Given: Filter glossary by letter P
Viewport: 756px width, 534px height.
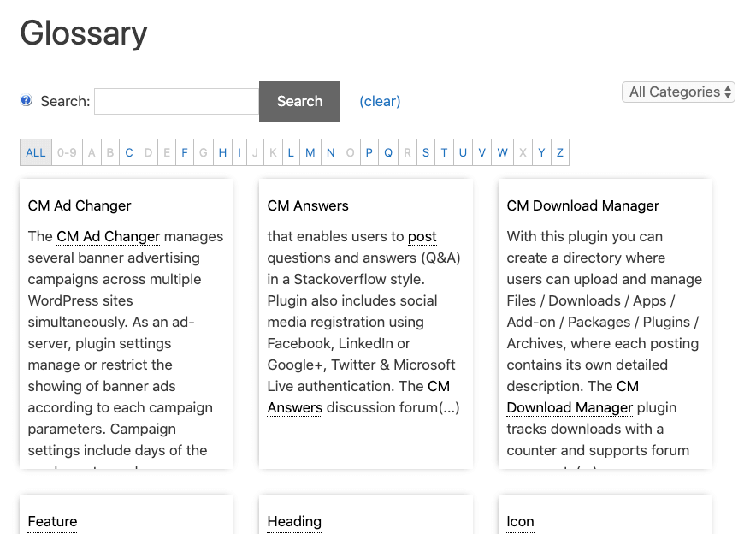Looking at the screenshot, I should pyautogui.click(x=369, y=153).
